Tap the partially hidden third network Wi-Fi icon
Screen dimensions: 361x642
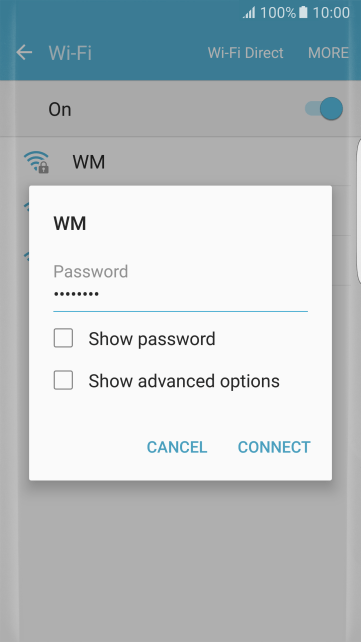click(x=26, y=256)
